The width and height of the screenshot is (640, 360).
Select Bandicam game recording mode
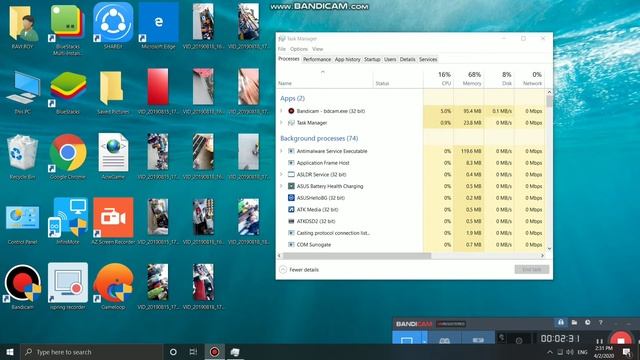444,339
